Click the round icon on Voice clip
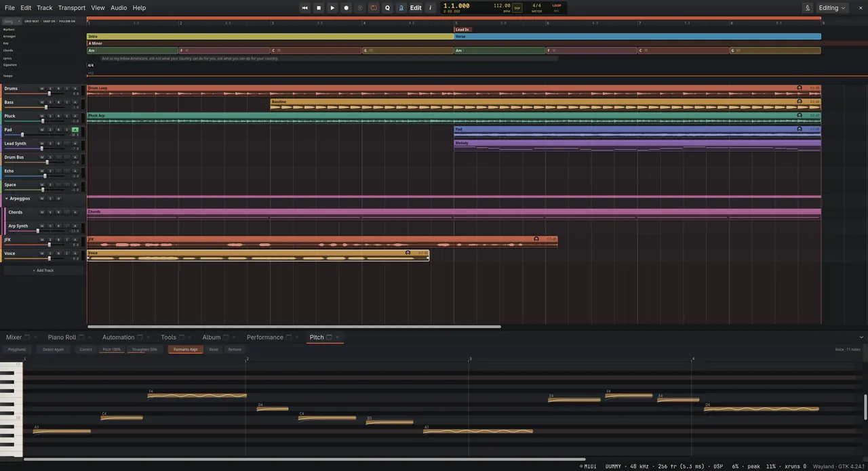 408,253
